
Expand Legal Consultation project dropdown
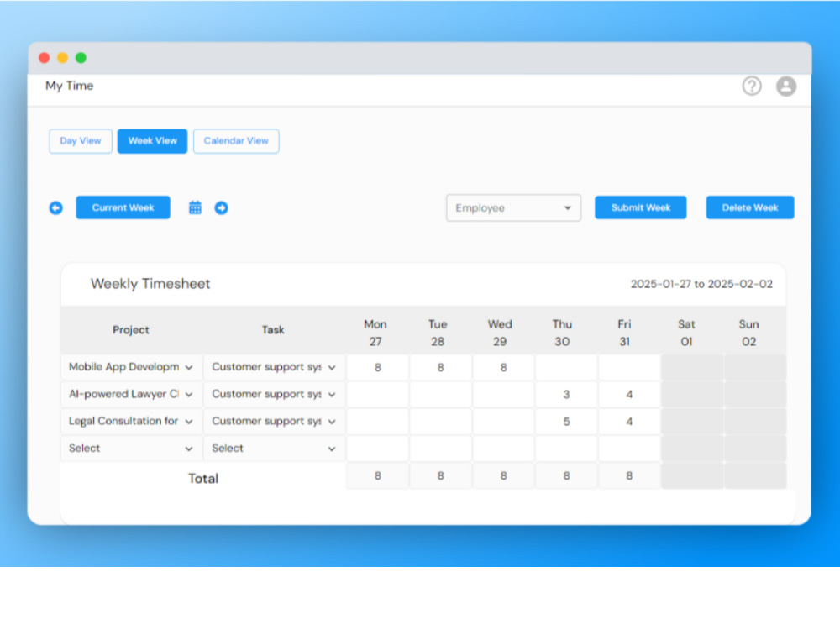tap(131, 422)
